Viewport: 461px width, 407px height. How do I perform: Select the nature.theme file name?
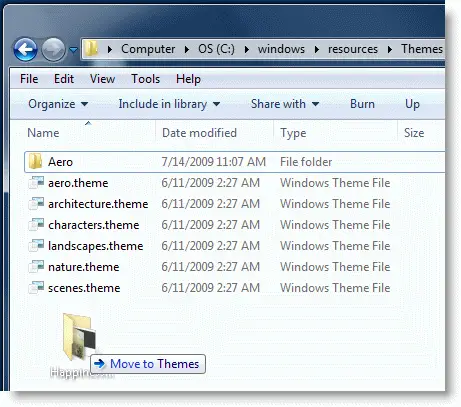[83, 267]
